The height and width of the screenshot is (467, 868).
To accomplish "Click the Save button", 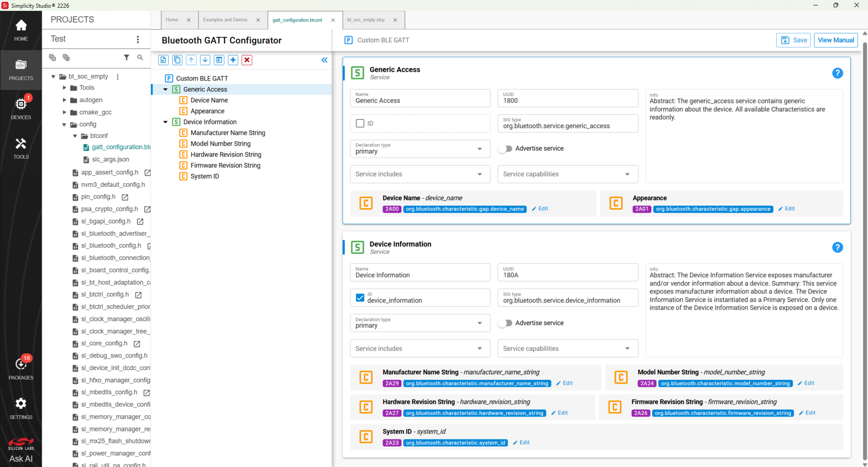I will click(793, 40).
